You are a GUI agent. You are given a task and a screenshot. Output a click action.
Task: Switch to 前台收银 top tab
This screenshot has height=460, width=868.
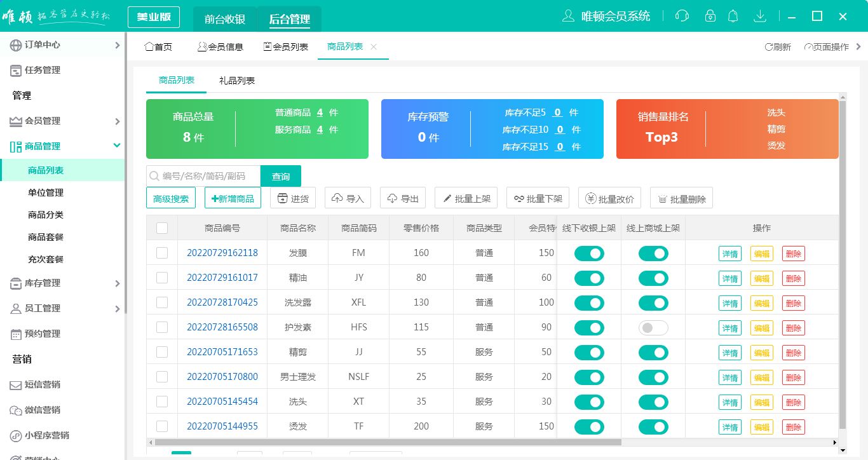tap(225, 19)
